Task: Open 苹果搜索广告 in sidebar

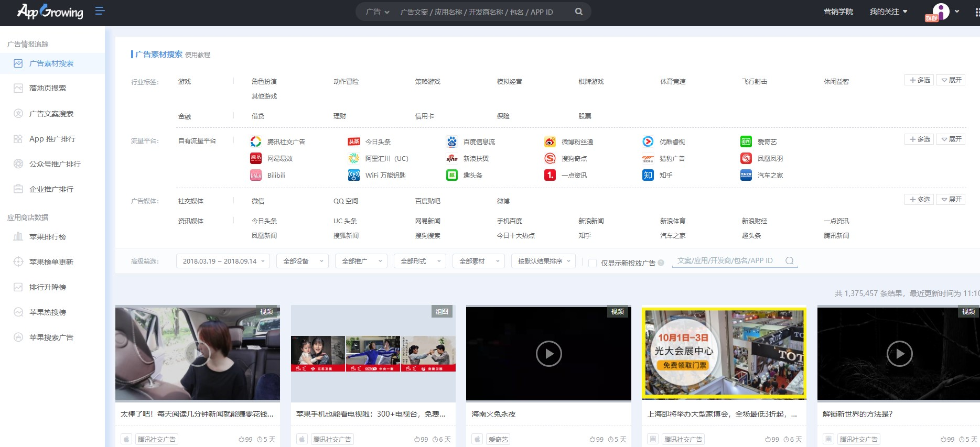Action: (52, 337)
